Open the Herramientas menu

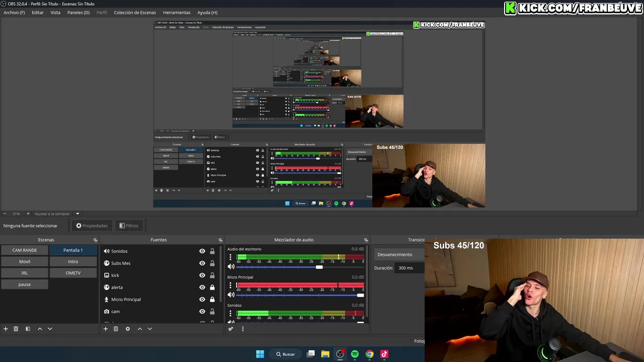point(177,13)
